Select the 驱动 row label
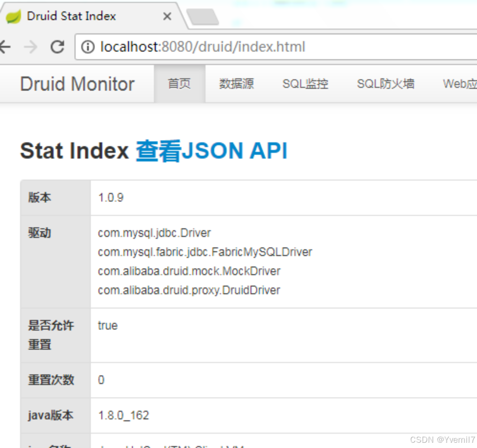The width and height of the screenshot is (477, 448). [x=40, y=233]
